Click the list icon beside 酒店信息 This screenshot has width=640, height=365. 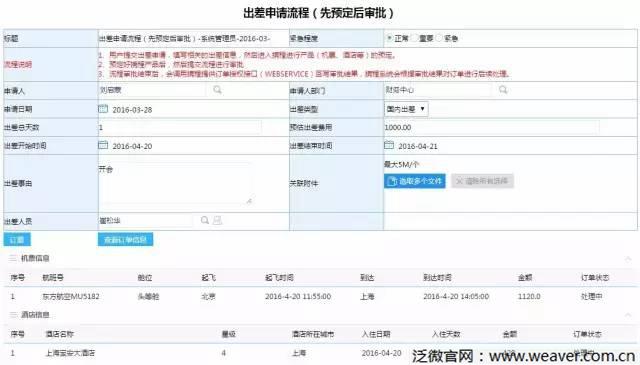point(13,315)
